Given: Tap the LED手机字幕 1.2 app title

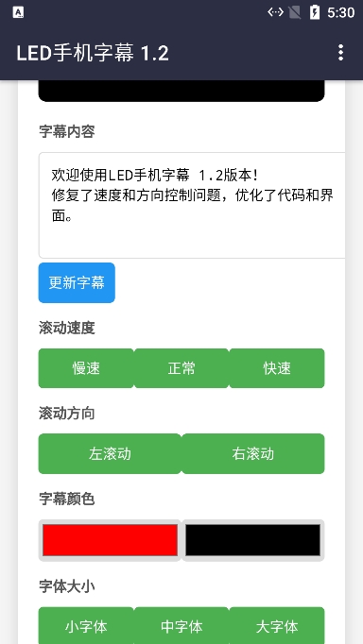Looking at the screenshot, I should tap(93, 54).
